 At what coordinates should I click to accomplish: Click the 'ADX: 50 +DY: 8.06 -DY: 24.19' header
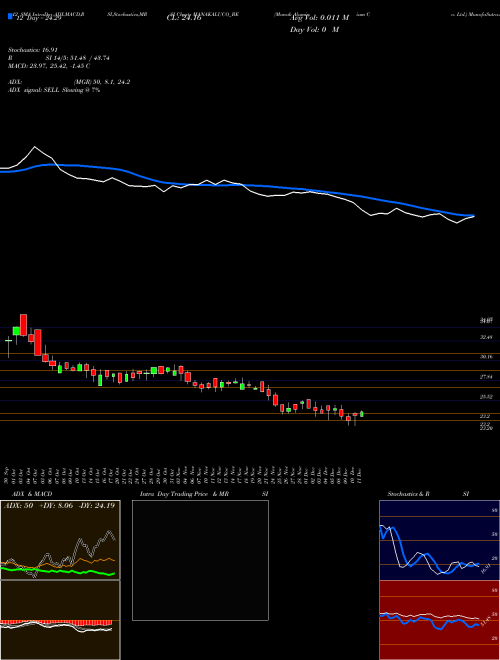coord(59,506)
